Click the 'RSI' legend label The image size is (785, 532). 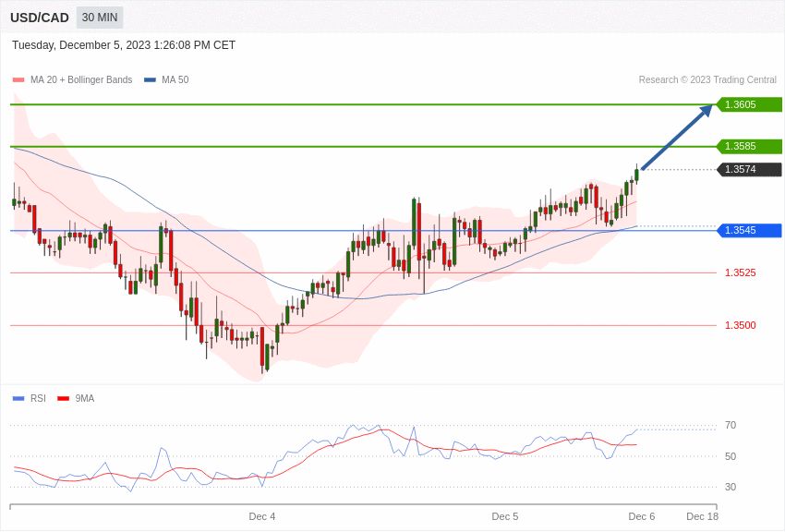[x=38, y=399]
